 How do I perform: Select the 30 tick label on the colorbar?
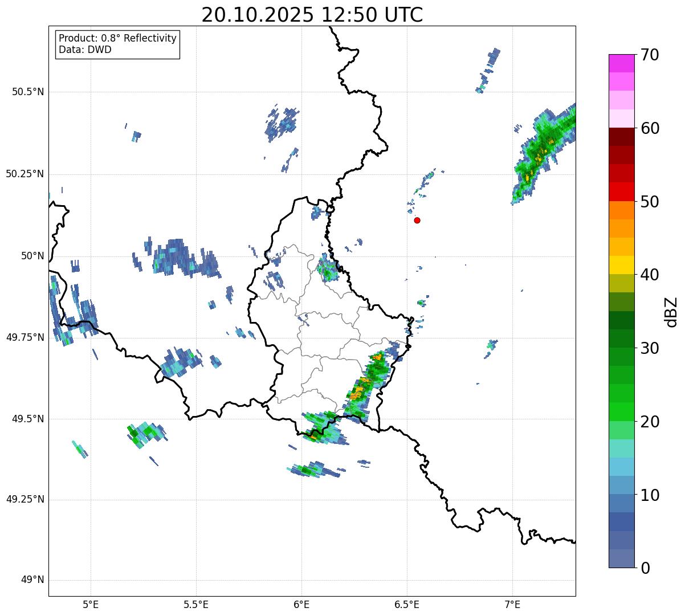(649, 348)
